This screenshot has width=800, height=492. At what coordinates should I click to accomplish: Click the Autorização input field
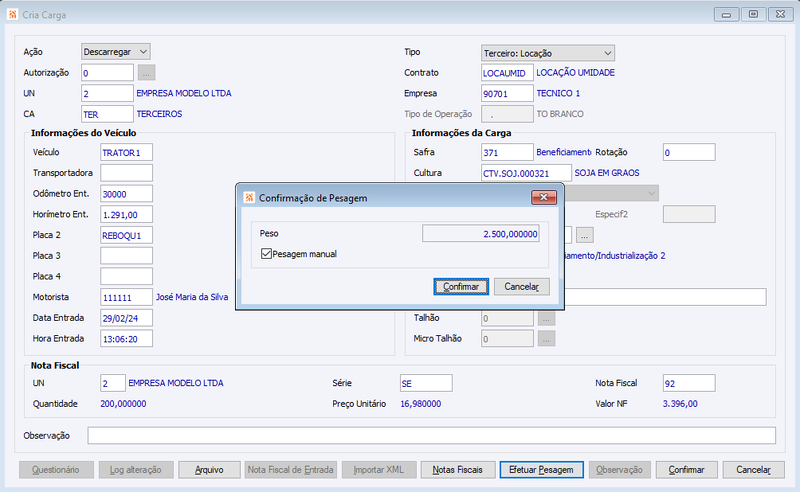tap(107, 73)
